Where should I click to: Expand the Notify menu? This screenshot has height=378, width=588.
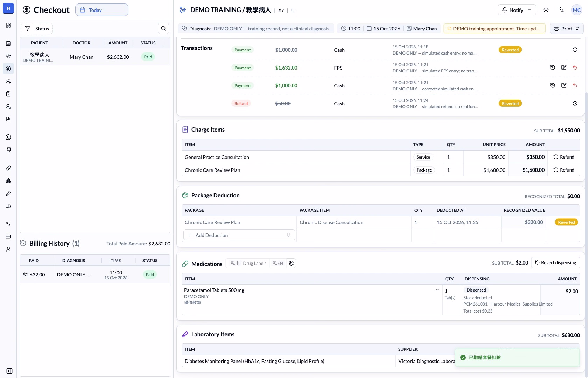(517, 10)
